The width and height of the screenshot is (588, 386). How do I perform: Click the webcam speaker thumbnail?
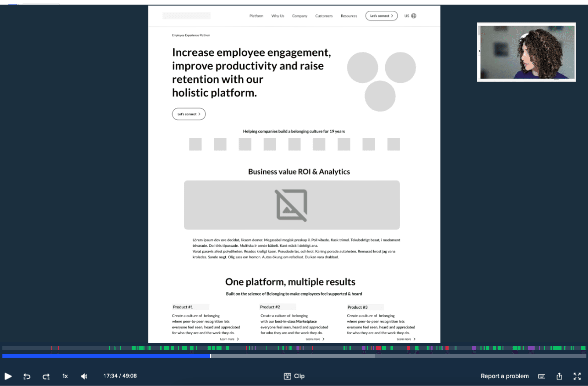click(526, 52)
